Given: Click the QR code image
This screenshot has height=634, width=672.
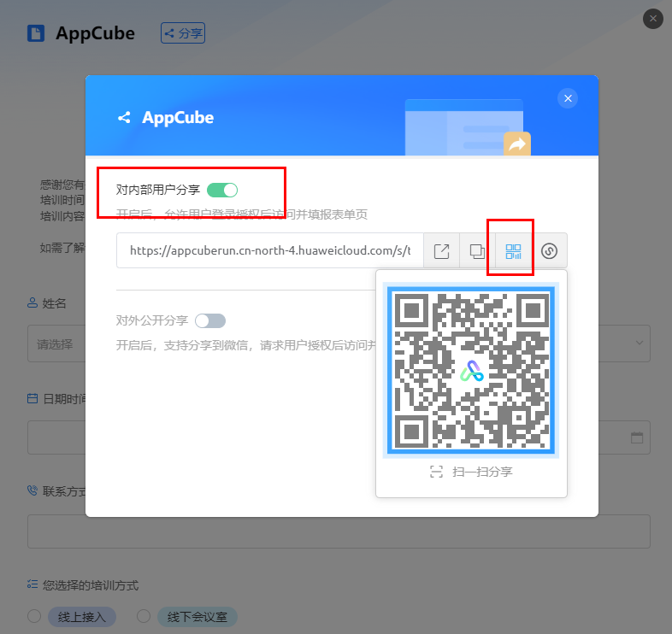Looking at the screenshot, I should coord(470,370).
